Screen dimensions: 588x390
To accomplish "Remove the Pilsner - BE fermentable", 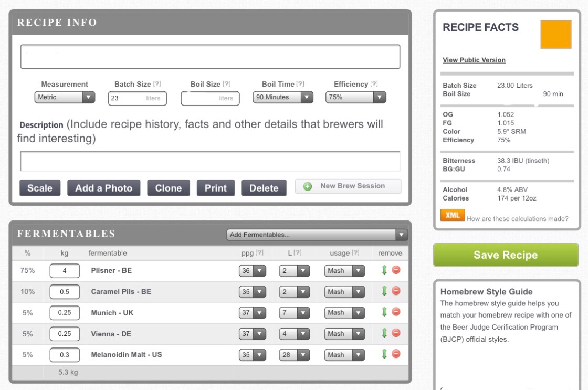I will (396, 270).
